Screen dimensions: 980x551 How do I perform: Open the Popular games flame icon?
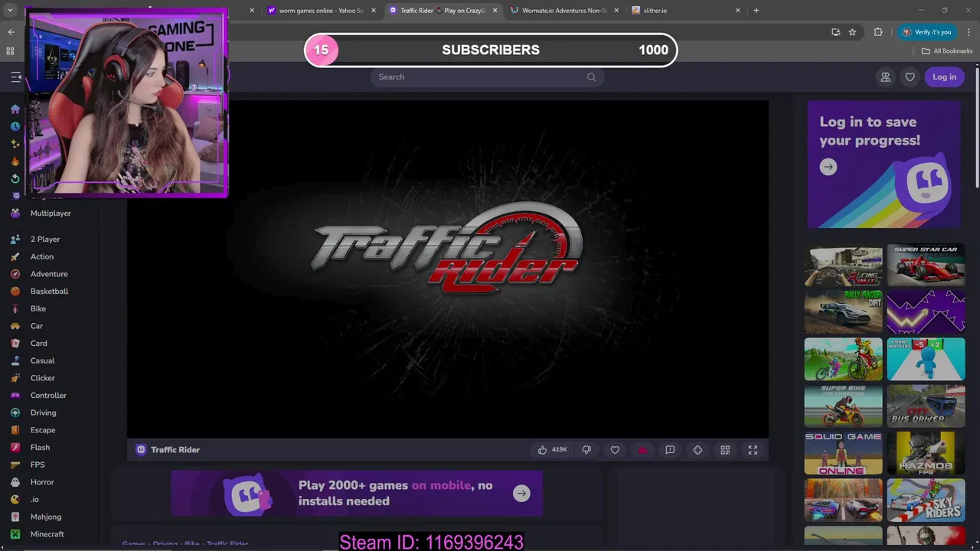15,161
